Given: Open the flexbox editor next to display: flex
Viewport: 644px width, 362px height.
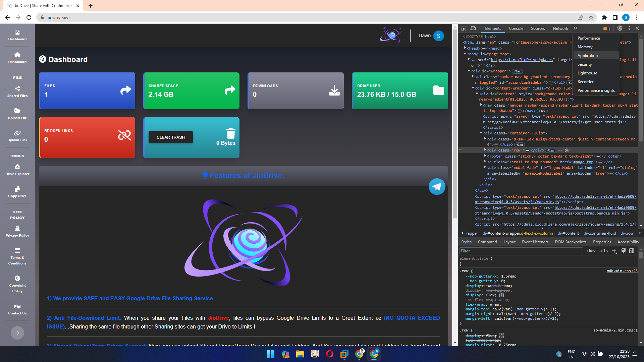Looking at the screenshot, I should [x=501, y=295].
